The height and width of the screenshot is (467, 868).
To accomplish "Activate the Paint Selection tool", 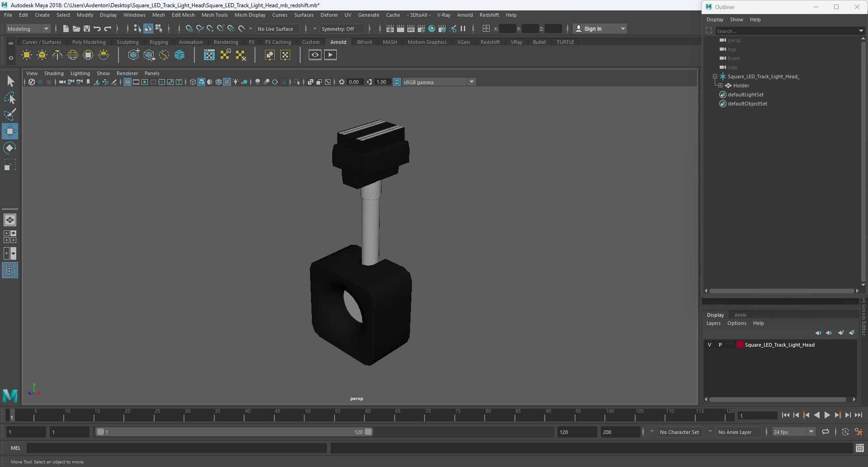I will (x=10, y=114).
